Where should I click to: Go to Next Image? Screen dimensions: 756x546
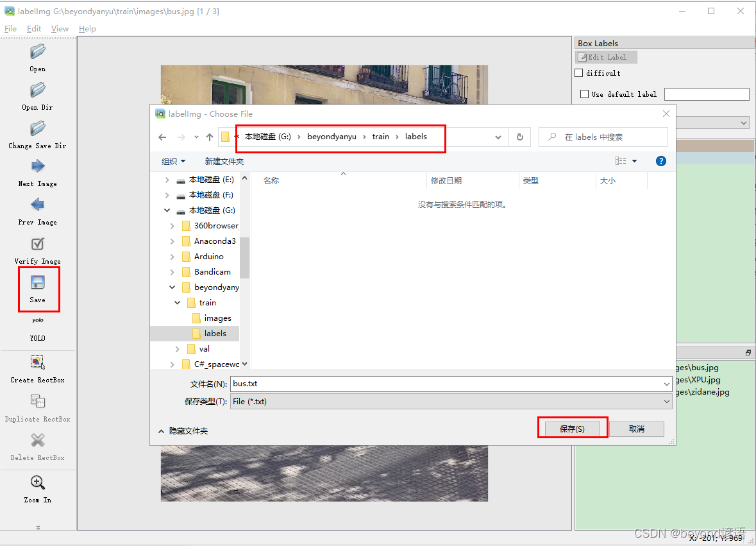[38, 167]
